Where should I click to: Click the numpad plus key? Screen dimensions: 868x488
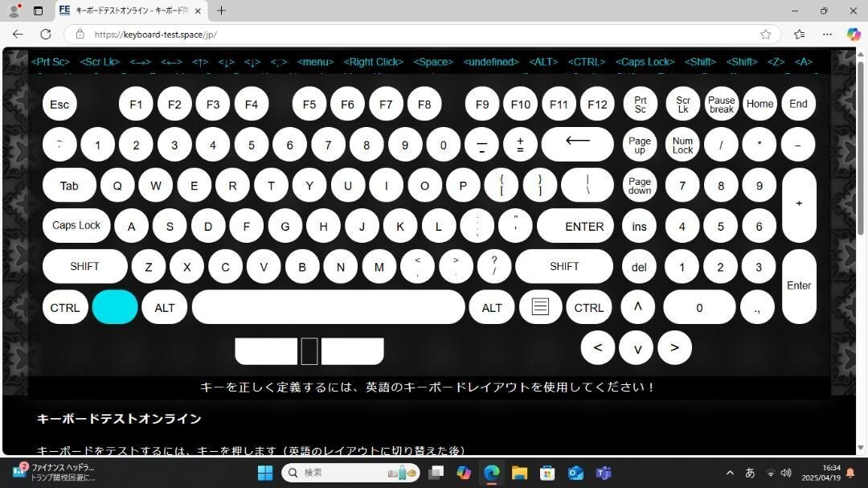(799, 205)
